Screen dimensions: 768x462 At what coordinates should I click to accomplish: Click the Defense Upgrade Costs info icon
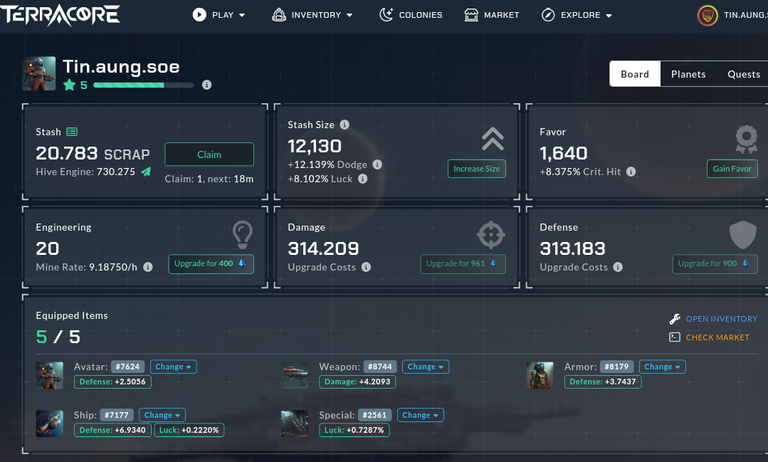click(618, 267)
